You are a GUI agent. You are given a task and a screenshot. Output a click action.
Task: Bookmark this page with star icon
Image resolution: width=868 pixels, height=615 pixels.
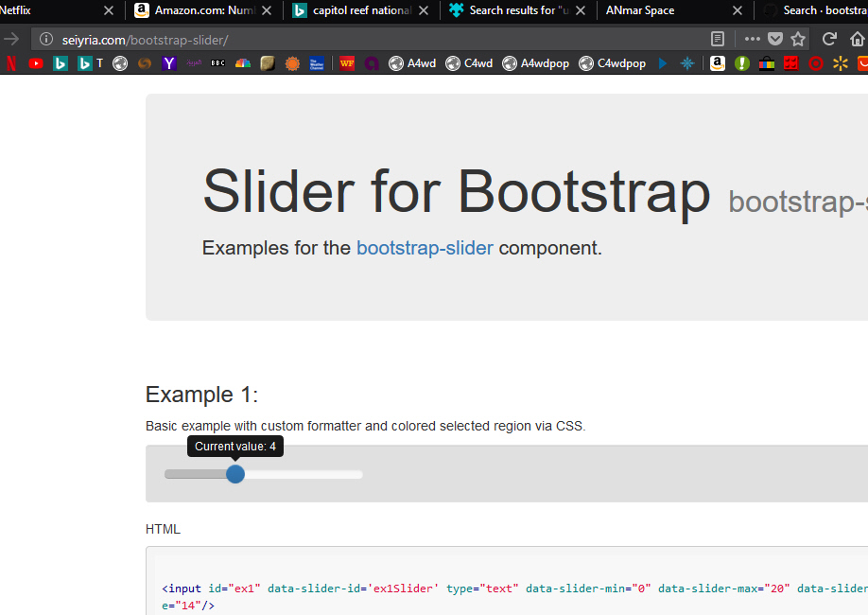tap(798, 40)
